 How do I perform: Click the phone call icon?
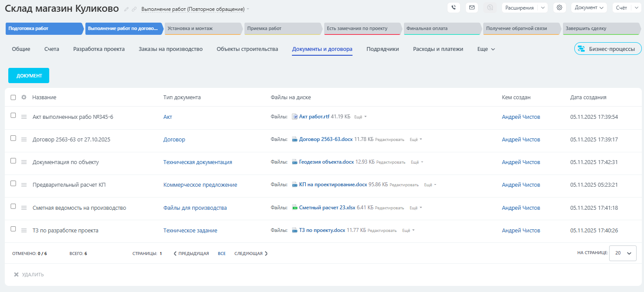tap(454, 7)
